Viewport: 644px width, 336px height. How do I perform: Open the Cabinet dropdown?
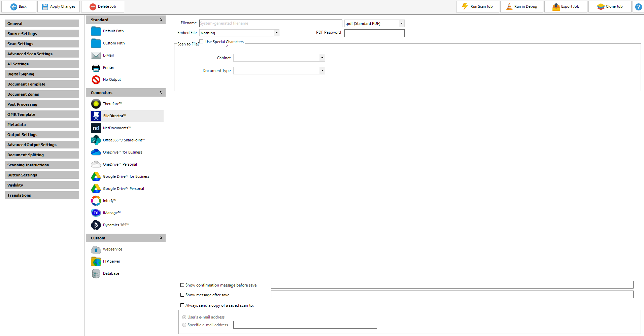(322, 58)
